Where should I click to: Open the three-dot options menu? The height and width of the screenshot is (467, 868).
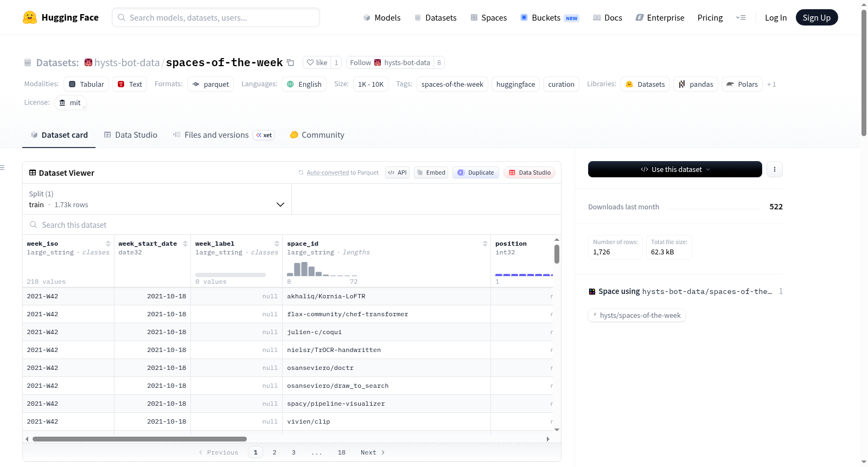tap(774, 169)
